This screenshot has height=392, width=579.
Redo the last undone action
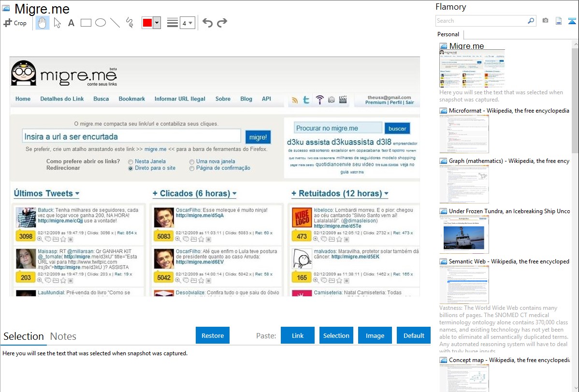pos(222,23)
